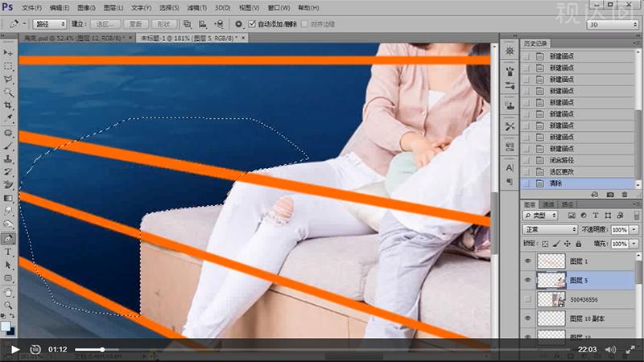Toggle the 自动添加/删除 checkbox
The height and width of the screenshot is (362, 644).
(x=253, y=24)
